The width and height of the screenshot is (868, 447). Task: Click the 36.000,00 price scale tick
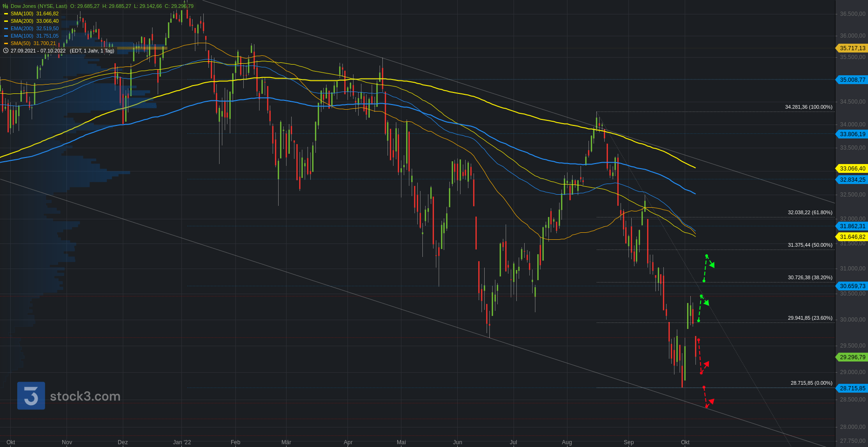[853, 36]
